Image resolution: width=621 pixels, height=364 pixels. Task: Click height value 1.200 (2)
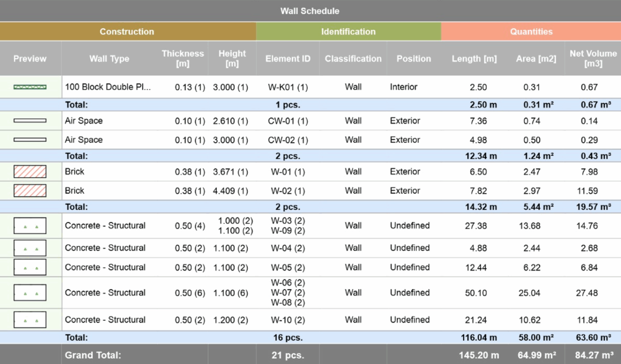[230, 320]
